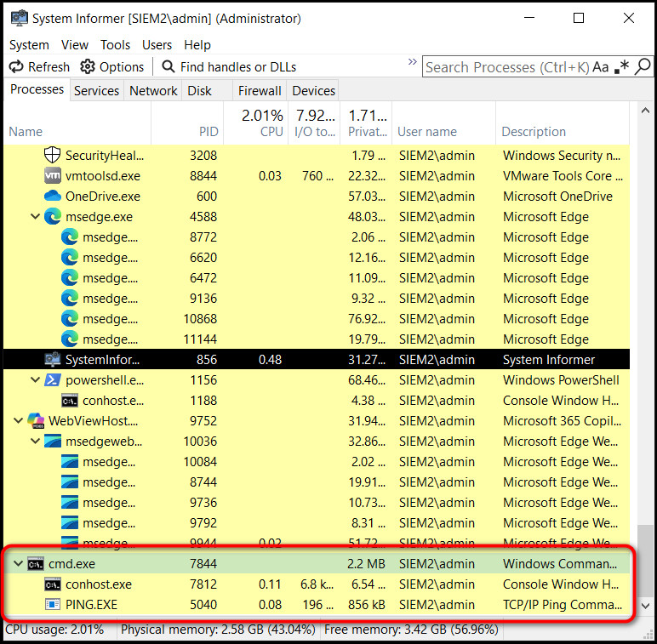Click the search magnifier icon
This screenshot has width=657, height=644.
pos(643,66)
